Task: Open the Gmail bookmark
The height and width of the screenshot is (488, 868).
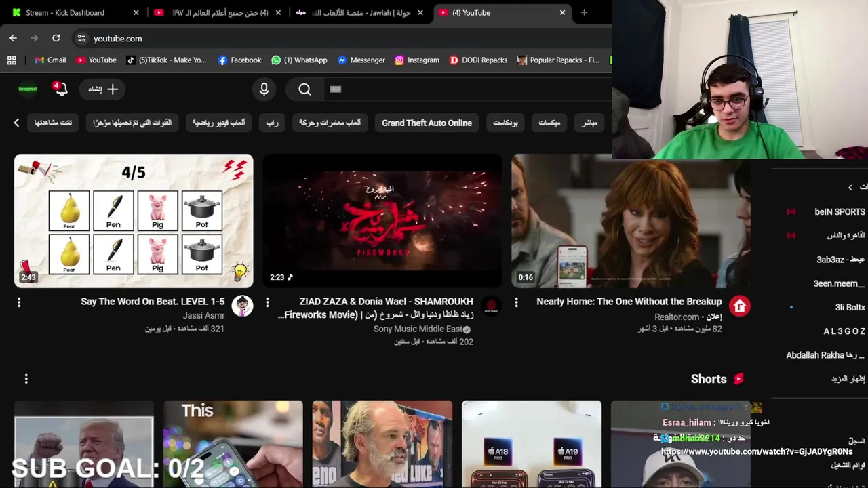Action: point(50,60)
